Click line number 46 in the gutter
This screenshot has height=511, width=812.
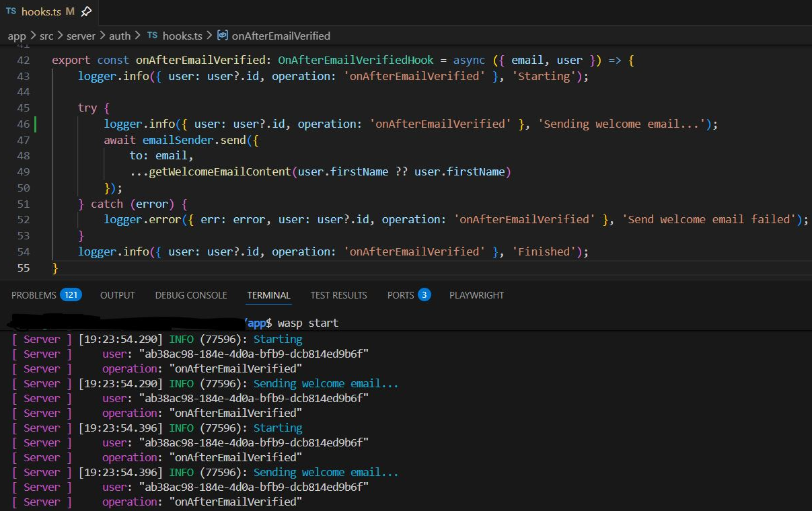click(x=24, y=124)
